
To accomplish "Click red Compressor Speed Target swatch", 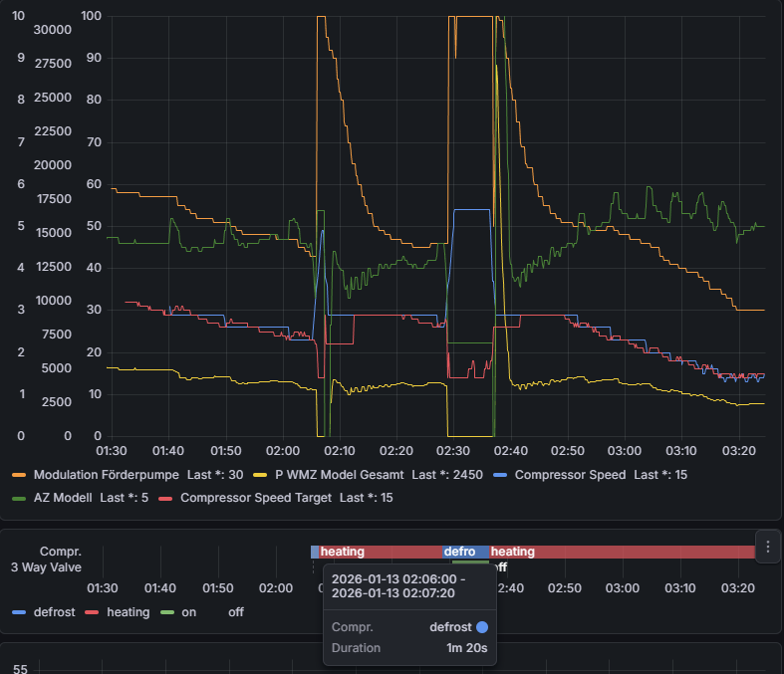I will [x=165, y=498].
